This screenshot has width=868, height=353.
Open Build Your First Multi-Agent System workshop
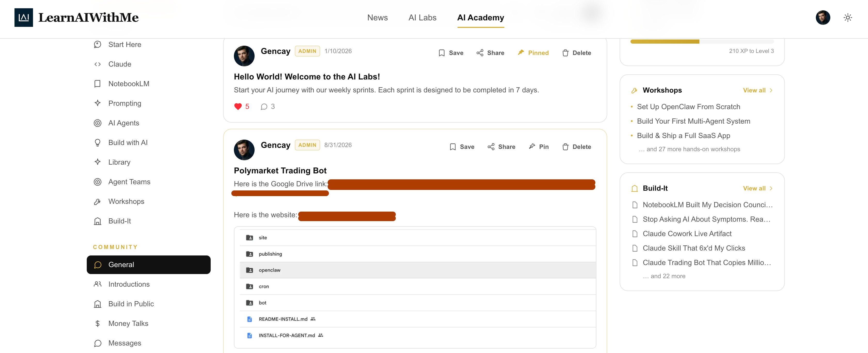[693, 121]
